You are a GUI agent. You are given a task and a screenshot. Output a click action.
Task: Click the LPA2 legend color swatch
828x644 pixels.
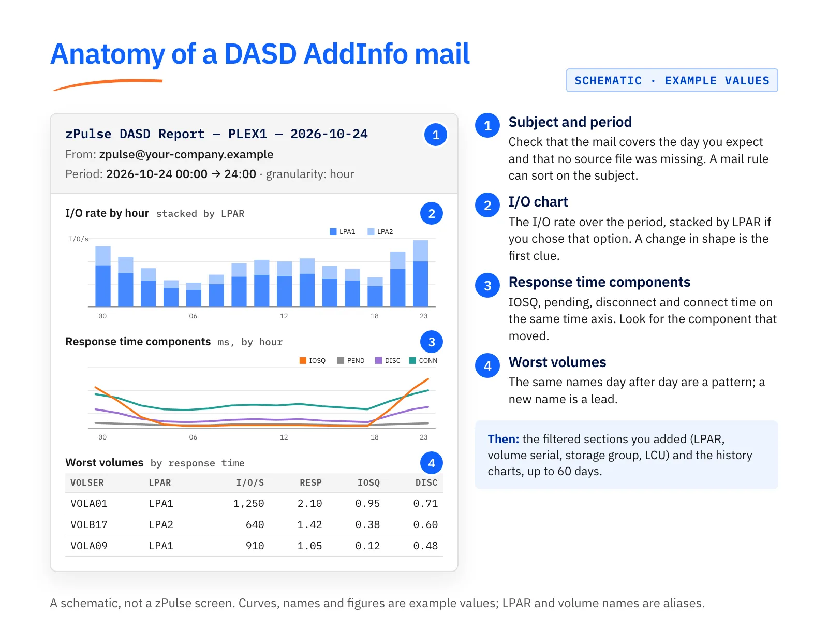pos(371,231)
